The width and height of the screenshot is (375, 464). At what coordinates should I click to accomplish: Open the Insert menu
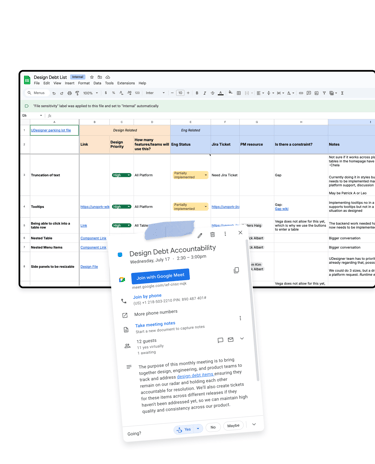70,83
